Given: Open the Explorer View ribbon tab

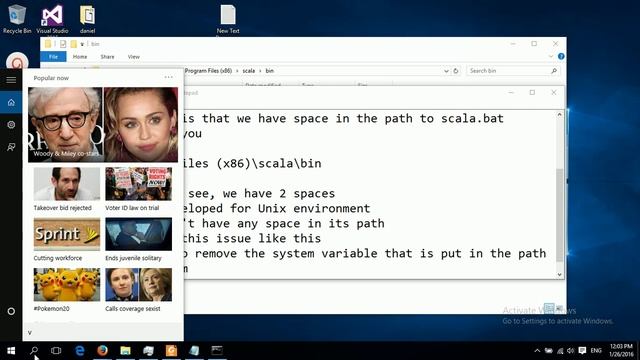Looking at the screenshot, I should [x=134, y=57].
